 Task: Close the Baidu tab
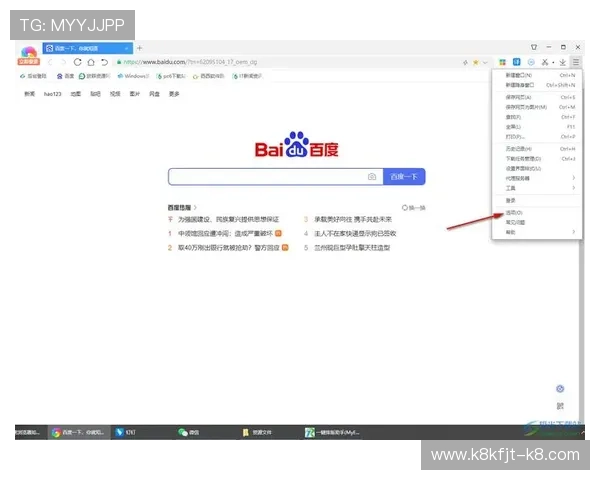coord(126,49)
